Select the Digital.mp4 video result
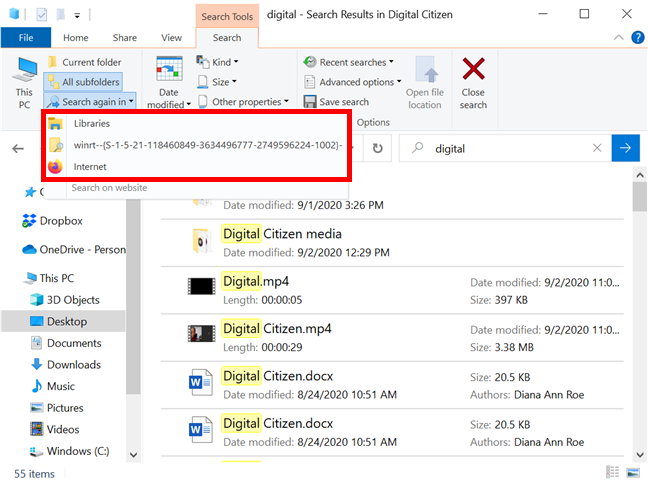The image size is (648, 484). pos(392,290)
